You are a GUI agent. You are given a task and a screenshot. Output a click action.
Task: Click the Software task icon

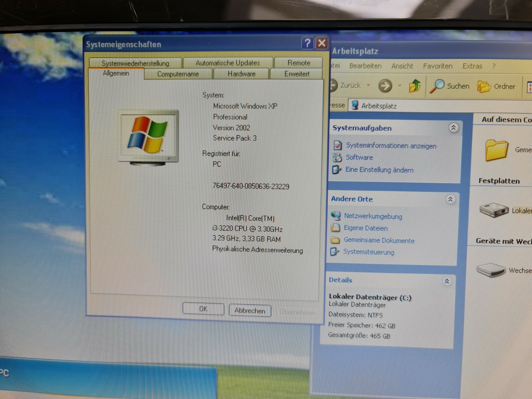(x=337, y=157)
